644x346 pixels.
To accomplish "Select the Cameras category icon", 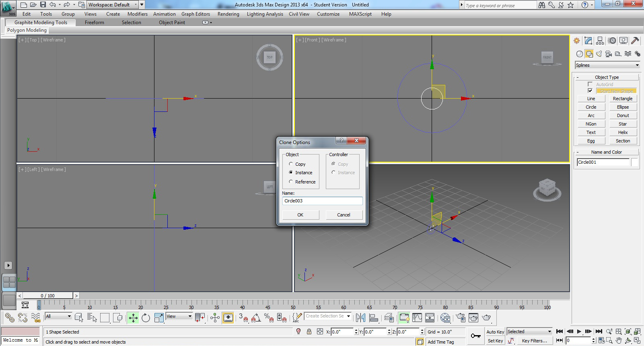I will pos(609,54).
